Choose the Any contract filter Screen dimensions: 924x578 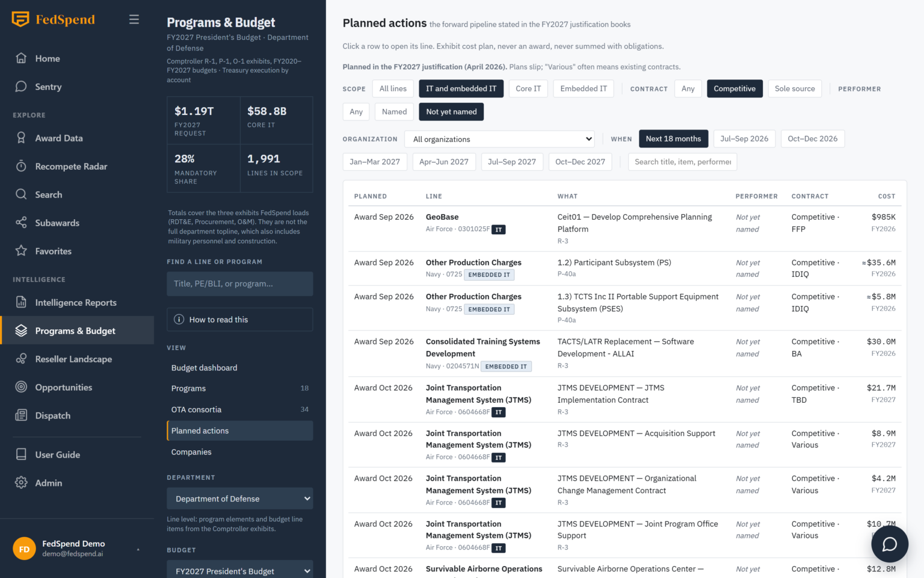(x=688, y=89)
